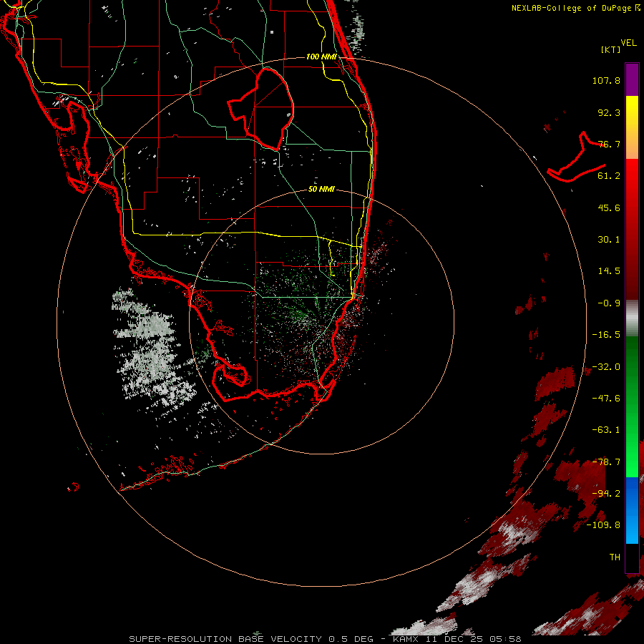Image resolution: width=644 pixels, height=644 pixels.
Task: Click the TH legend label
Action: (615, 557)
